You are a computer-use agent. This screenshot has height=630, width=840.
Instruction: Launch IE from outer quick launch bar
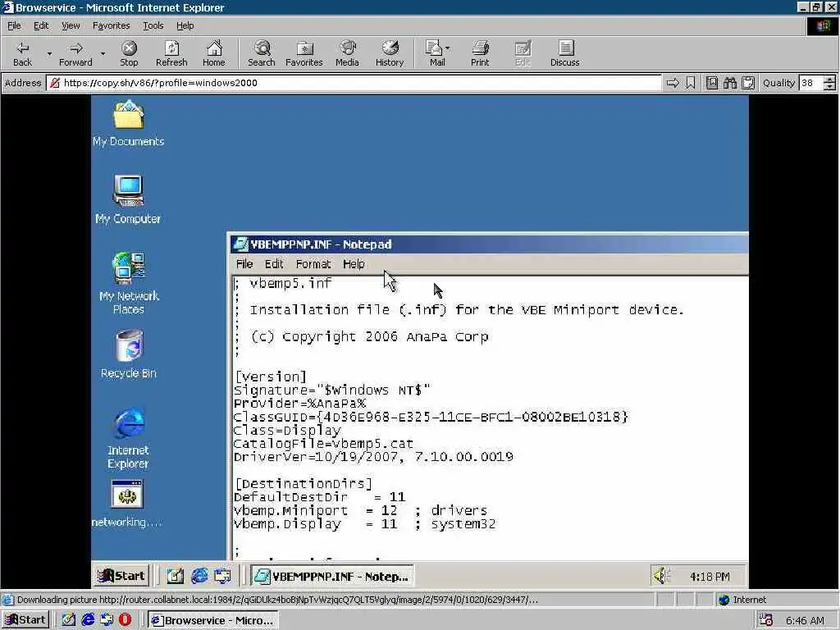click(x=88, y=620)
